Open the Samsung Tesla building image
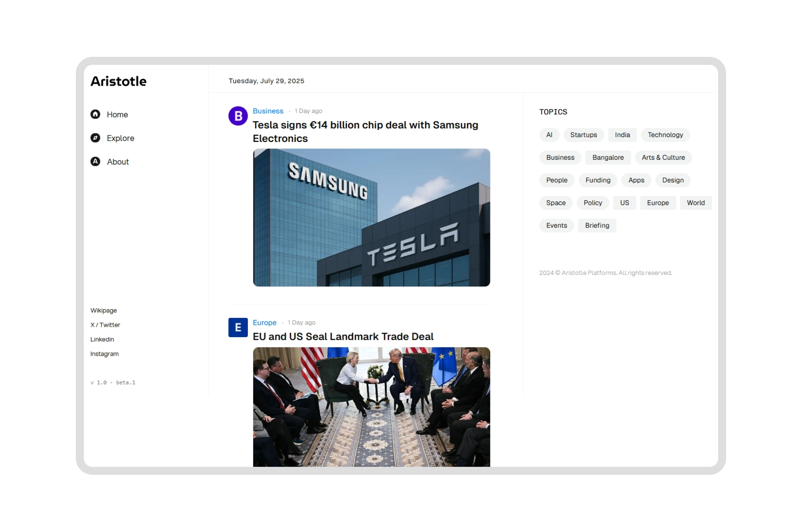This screenshot has width=802, height=532. click(372, 217)
